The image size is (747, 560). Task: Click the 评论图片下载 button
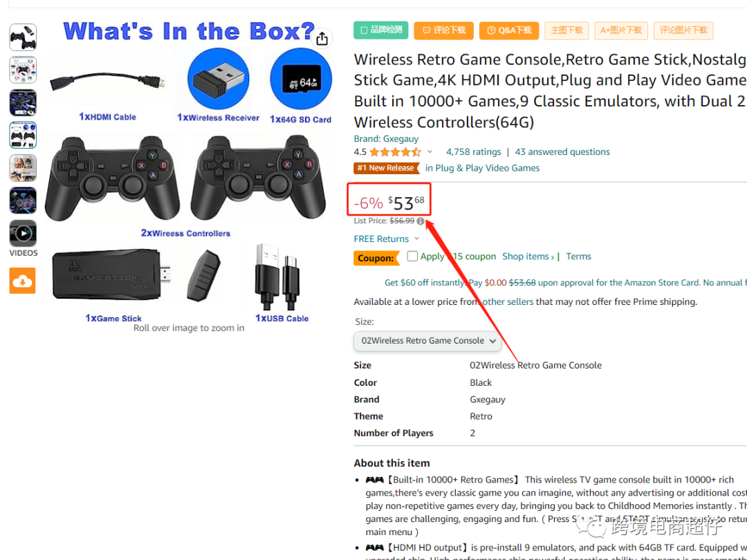(683, 30)
